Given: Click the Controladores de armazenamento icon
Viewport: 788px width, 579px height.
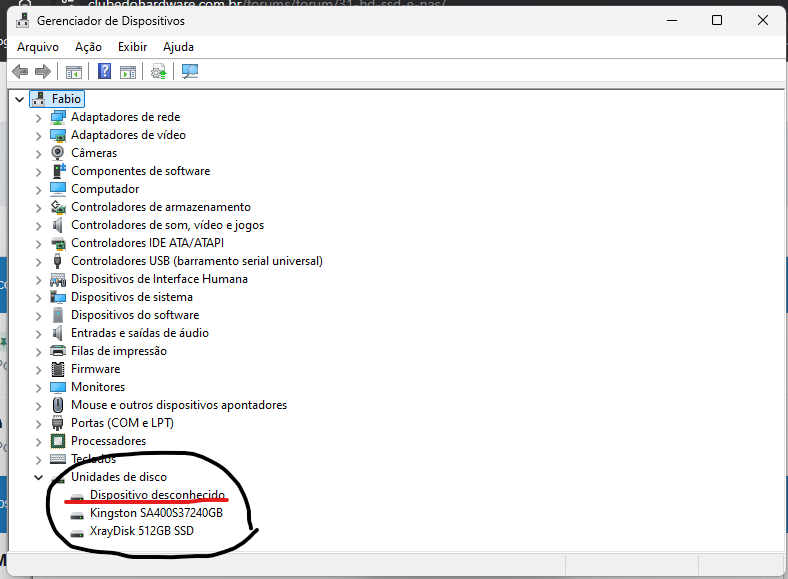Looking at the screenshot, I should tap(58, 207).
